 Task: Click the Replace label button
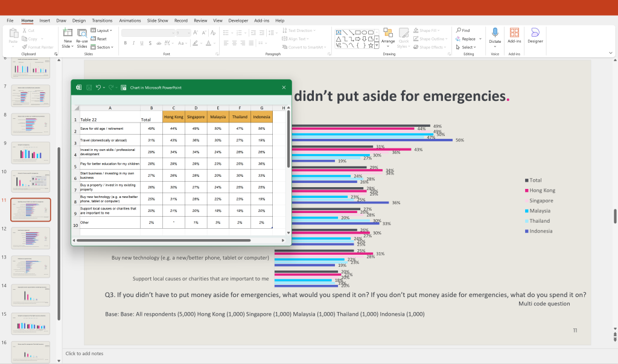click(x=468, y=39)
